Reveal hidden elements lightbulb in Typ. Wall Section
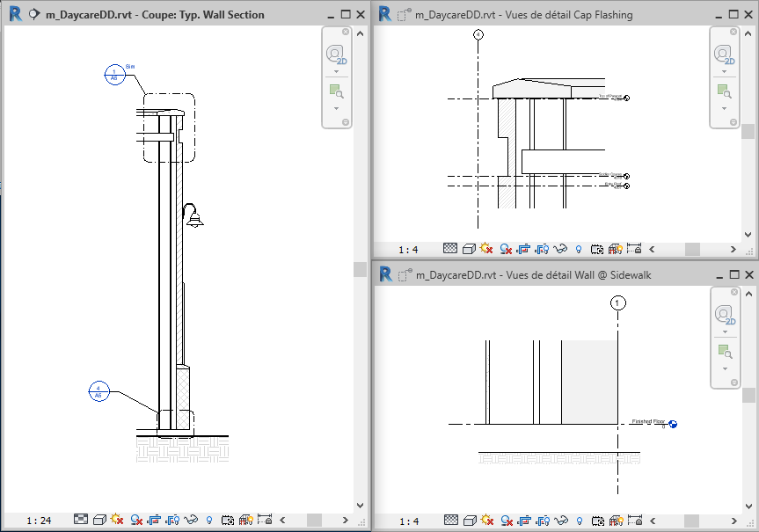Viewport: 759px width, 532px height. (209, 521)
